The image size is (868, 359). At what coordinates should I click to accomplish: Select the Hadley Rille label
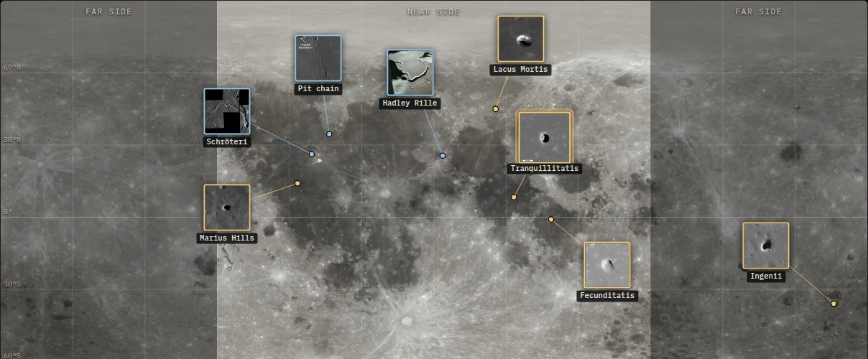pyautogui.click(x=410, y=103)
